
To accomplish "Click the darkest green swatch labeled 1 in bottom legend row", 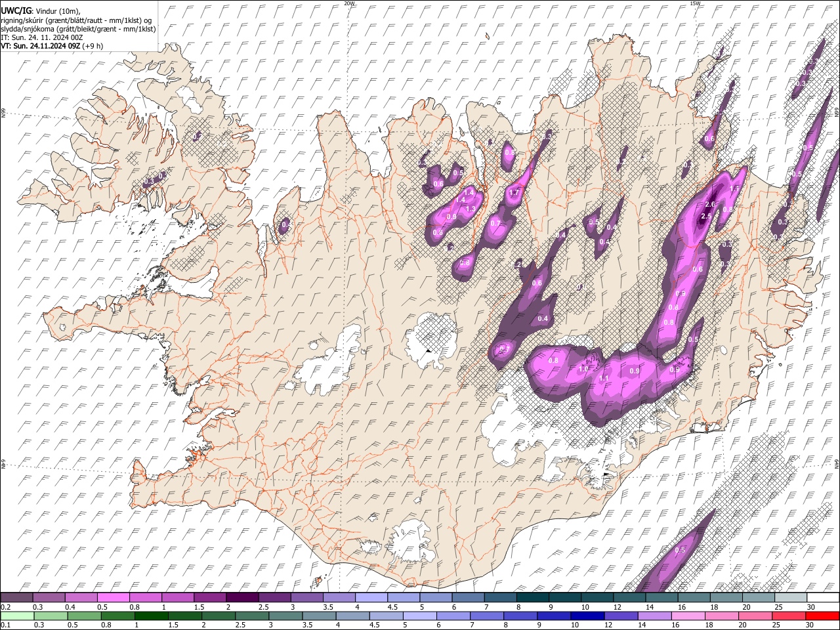I will 152,616.
